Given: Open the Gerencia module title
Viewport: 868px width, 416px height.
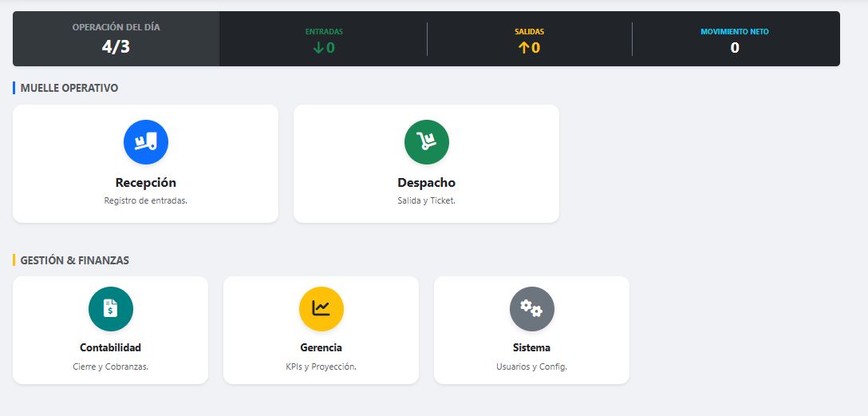Looking at the screenshot, I should 321,348.
